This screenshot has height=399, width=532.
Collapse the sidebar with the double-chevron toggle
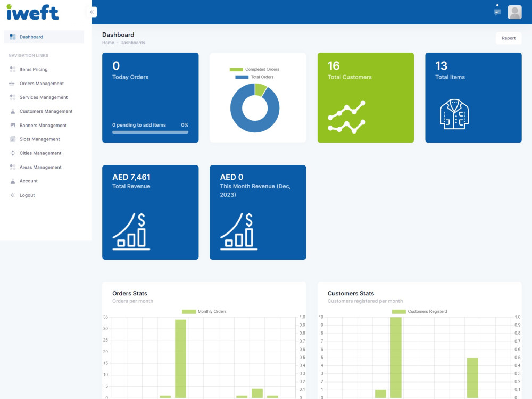(92, 12)
